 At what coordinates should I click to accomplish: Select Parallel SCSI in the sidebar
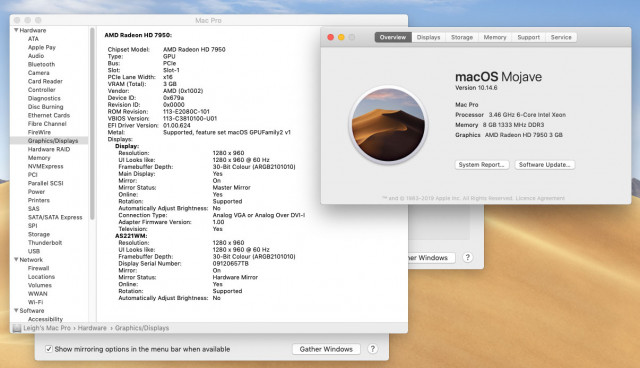45,183
